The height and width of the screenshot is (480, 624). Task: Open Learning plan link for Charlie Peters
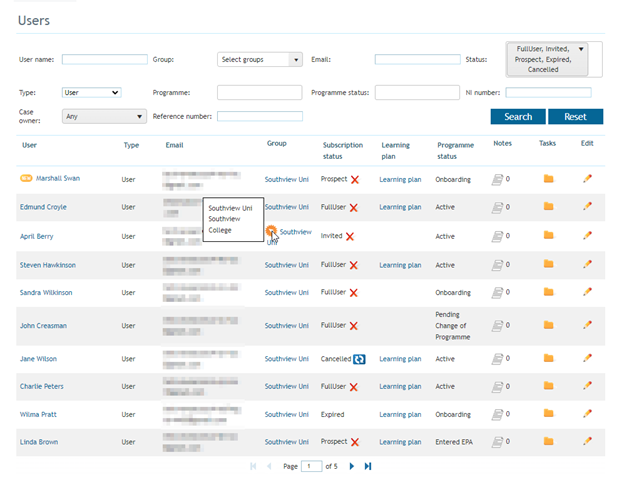(400, 386)
